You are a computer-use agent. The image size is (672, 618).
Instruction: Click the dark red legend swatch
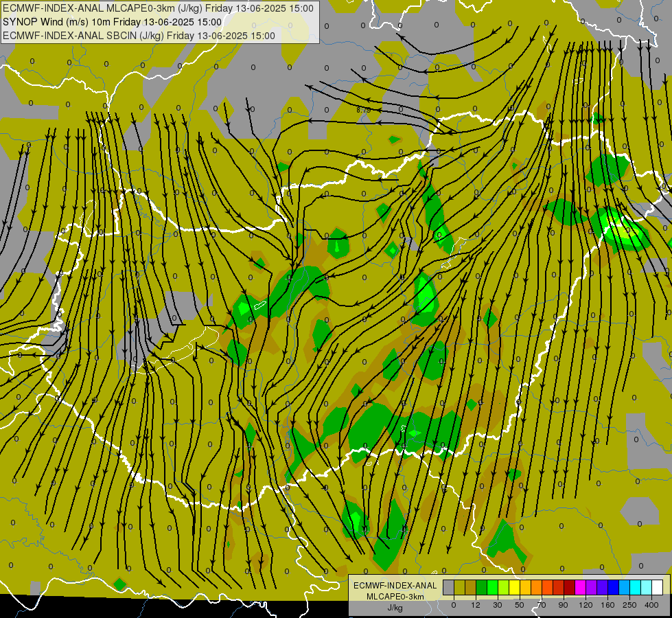point(570,587)
